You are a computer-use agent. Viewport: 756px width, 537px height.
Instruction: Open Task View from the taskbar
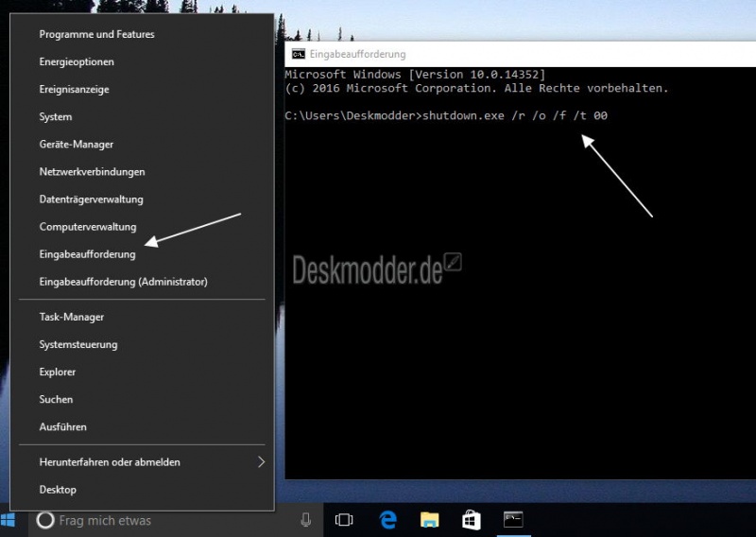[x=344, y=520]
